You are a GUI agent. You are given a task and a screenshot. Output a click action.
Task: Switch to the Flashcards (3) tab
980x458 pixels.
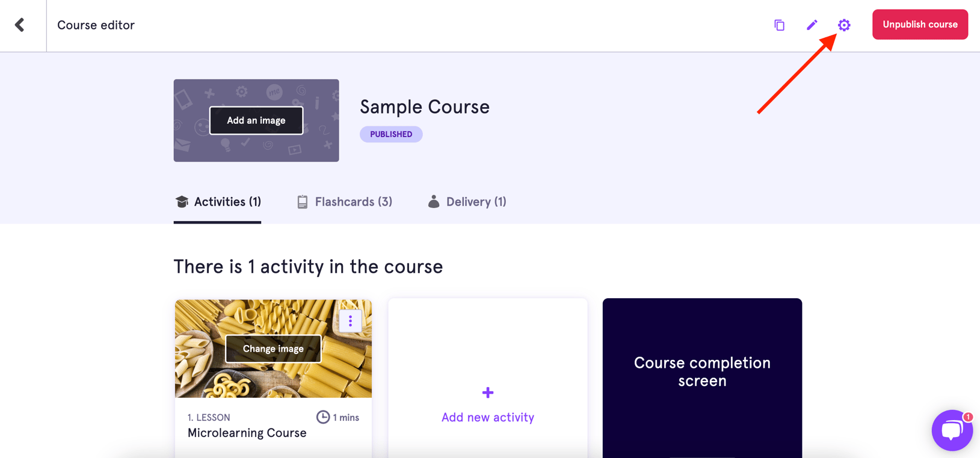pos(353,202)
